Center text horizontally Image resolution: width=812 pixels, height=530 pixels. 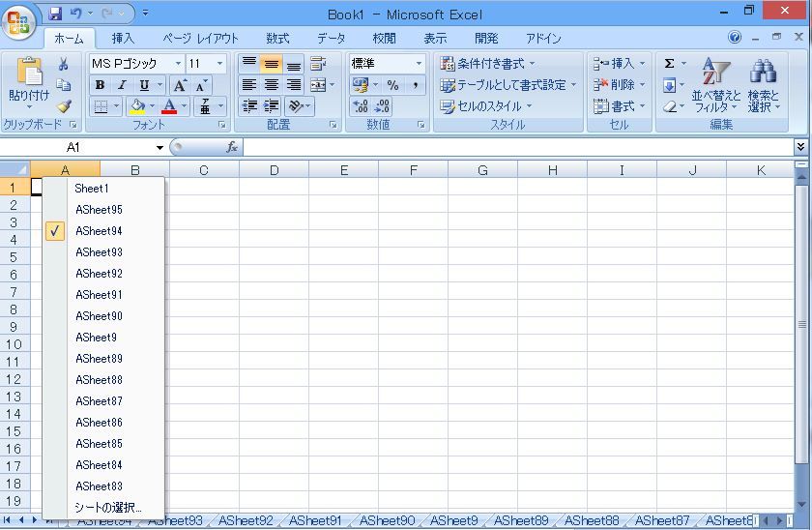pyautogui.click(x=272, y=85)
